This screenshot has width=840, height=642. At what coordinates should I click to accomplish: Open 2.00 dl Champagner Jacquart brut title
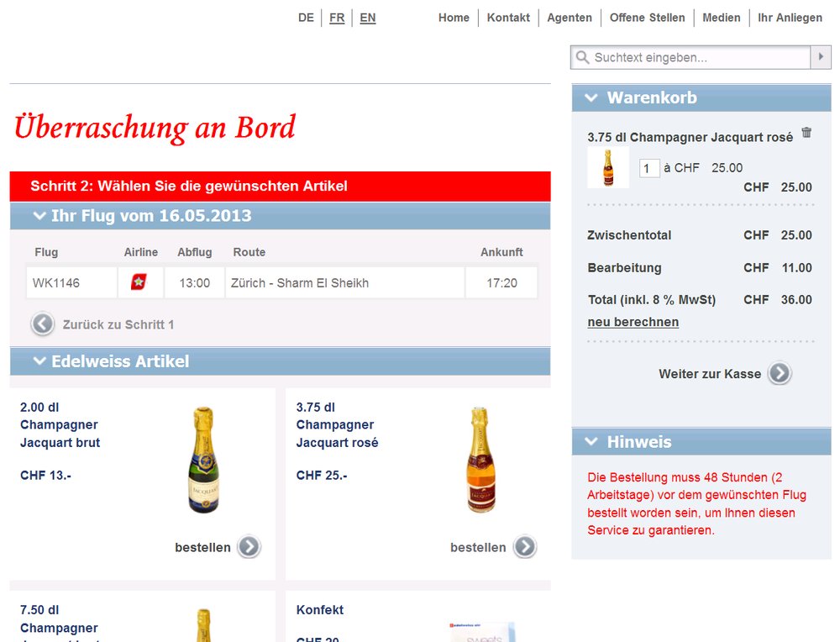[60, 425]
